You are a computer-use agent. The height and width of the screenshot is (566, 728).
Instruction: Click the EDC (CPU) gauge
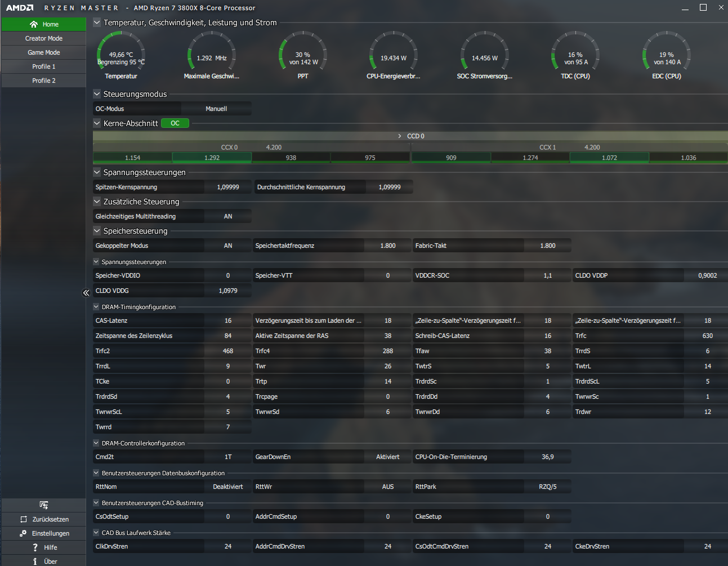[x=667, y=55]
